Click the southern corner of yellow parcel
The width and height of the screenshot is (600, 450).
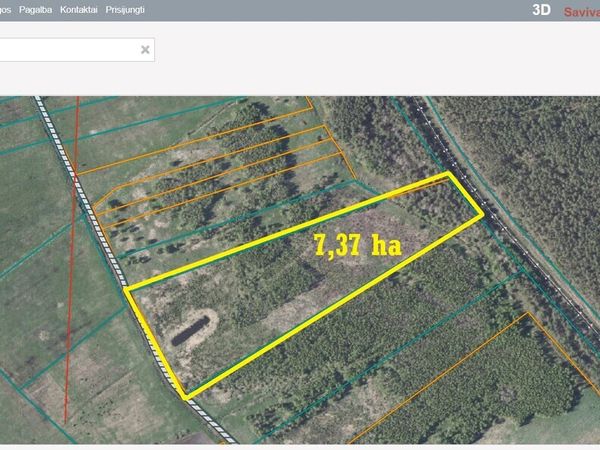[188, 397]
